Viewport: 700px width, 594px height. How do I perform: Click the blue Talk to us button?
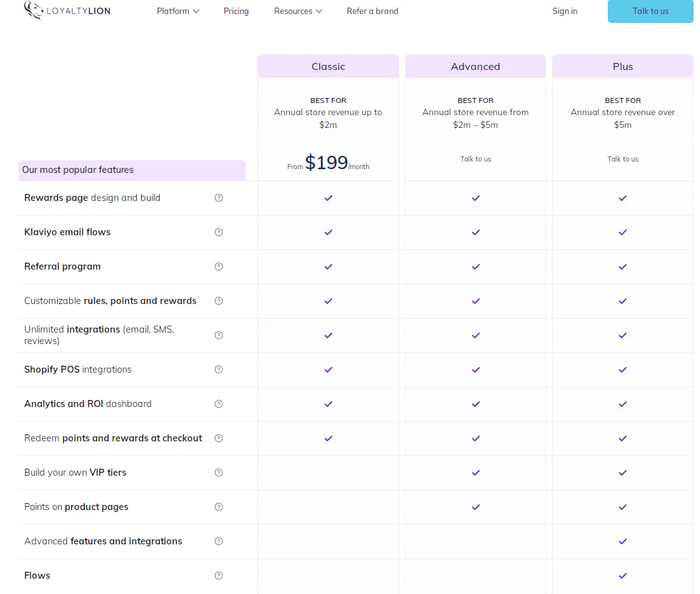[650, 11]
